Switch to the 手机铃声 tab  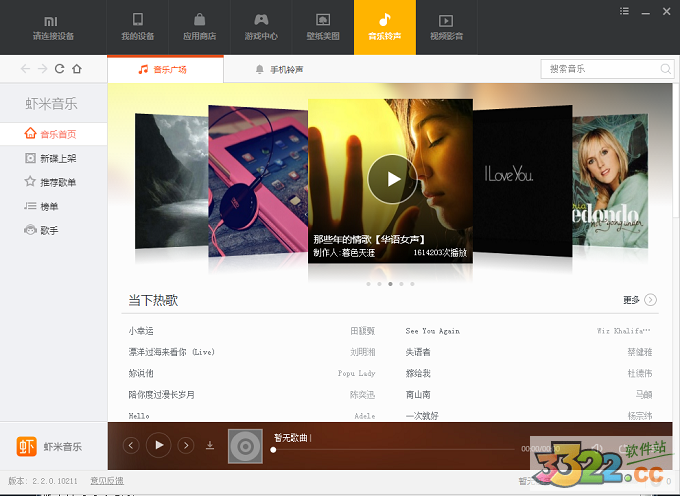coord(280,69)
